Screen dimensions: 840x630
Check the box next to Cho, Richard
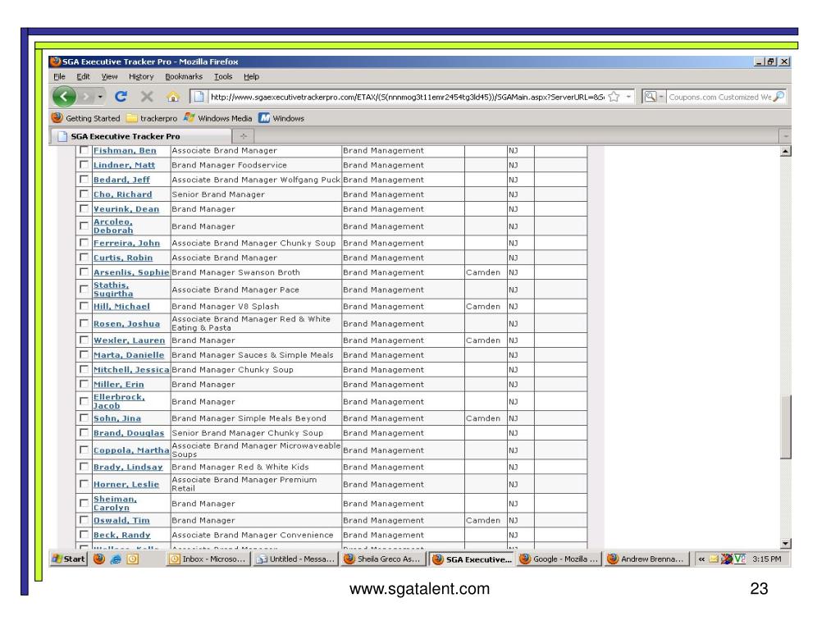tap(84, 194)
